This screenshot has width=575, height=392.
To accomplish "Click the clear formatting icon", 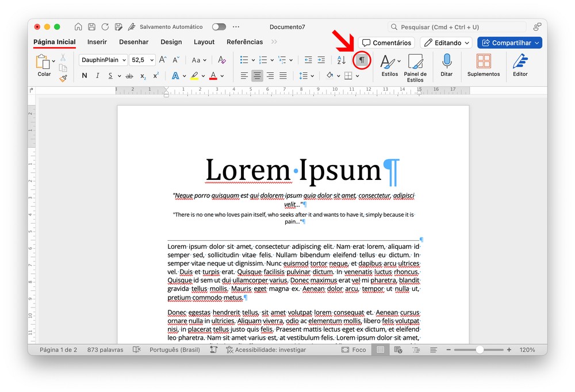I will 222,60.
